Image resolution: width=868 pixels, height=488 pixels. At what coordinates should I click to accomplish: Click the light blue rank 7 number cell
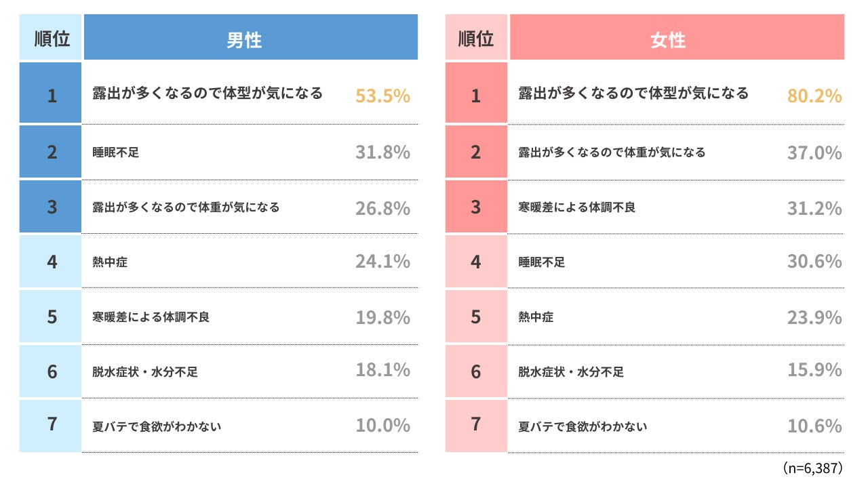[x=52, y=425]
